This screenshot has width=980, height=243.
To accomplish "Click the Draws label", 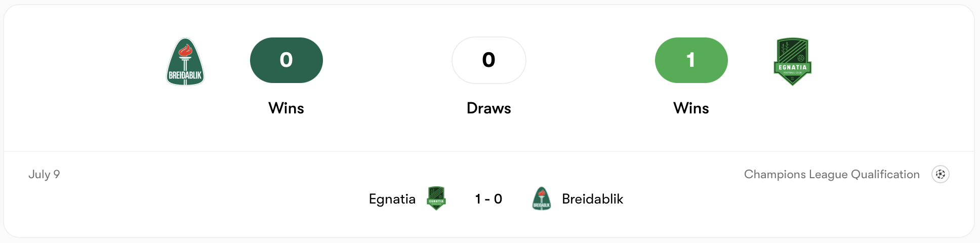I will [x=489, y=108].
